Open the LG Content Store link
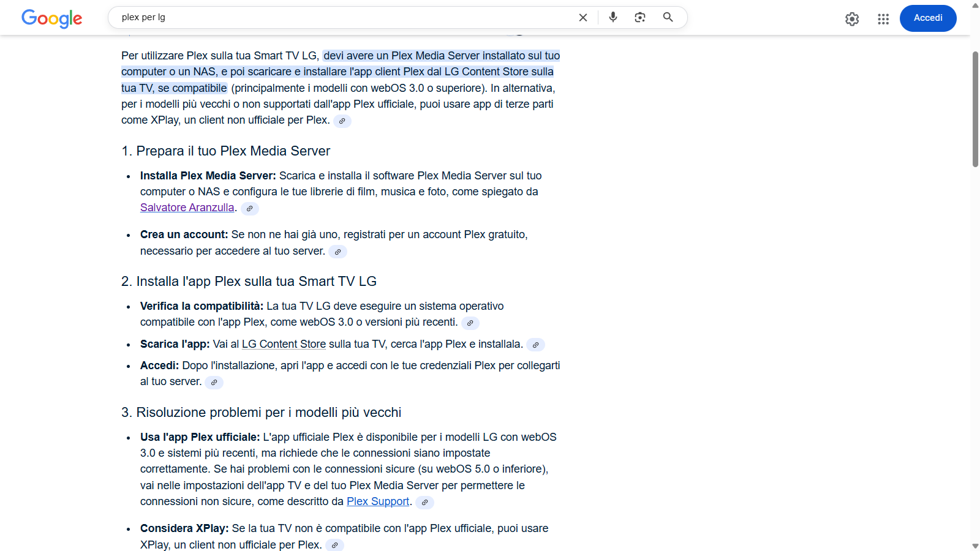Image resolution: width=980 pixels, height=551 pixels. pos(284,344)
